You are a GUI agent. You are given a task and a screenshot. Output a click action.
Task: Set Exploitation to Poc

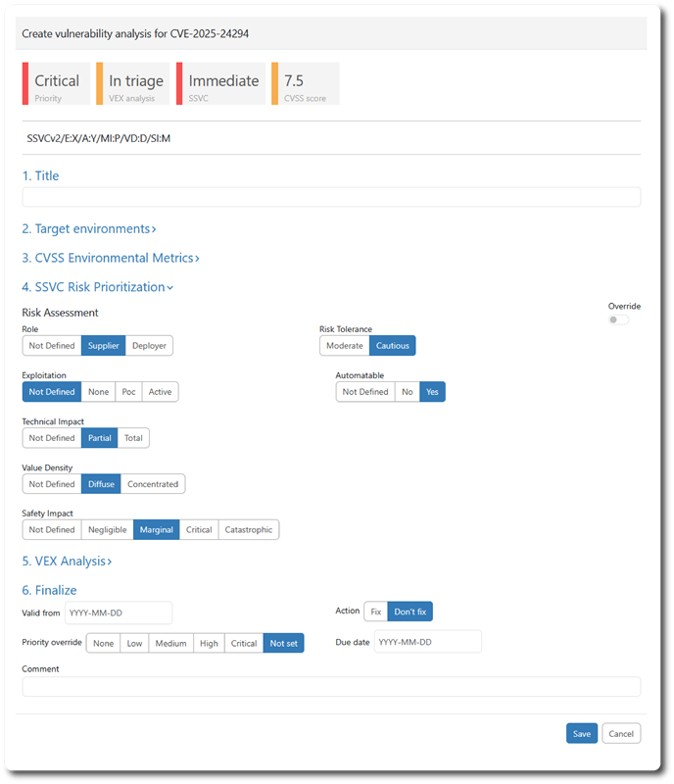pos(128,391)
